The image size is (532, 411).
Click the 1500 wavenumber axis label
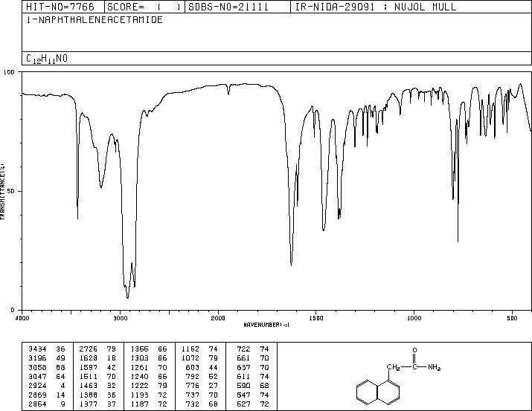click(316, 318)
